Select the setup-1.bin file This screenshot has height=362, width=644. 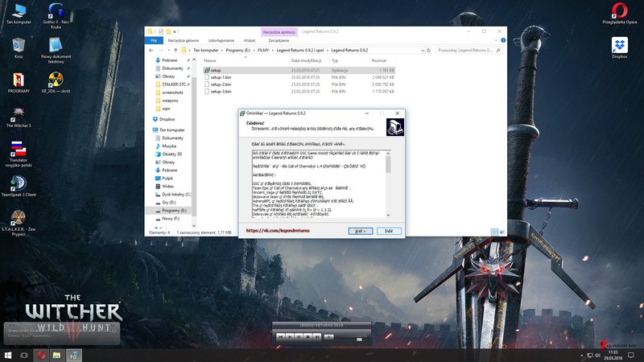[220, 77]
